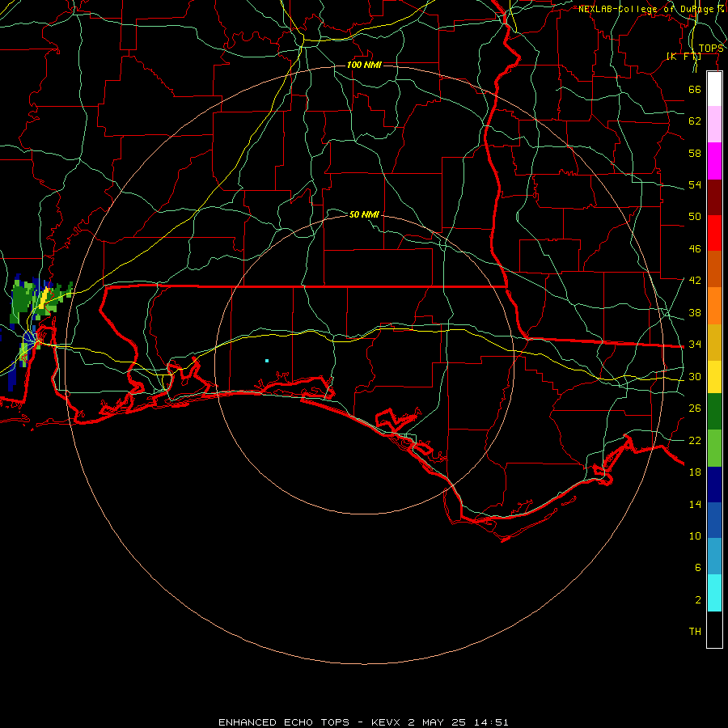
Task: Click the legend value '10'
Action: pyautogui.click(x=695, y=535)
